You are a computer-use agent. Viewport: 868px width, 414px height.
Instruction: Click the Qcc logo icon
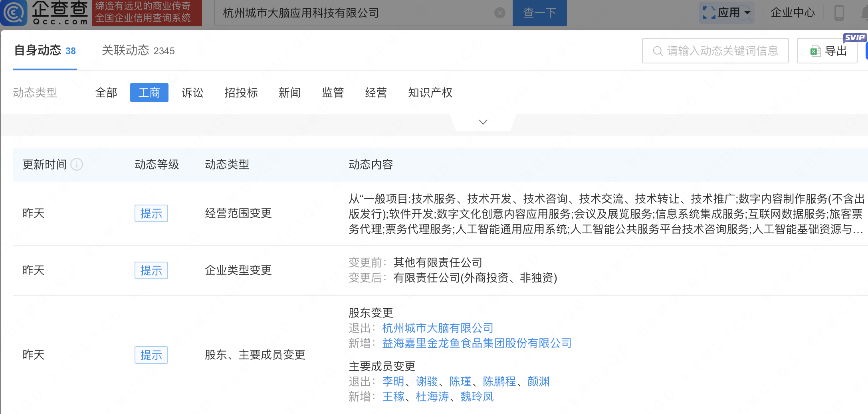(x=14, y=13)
